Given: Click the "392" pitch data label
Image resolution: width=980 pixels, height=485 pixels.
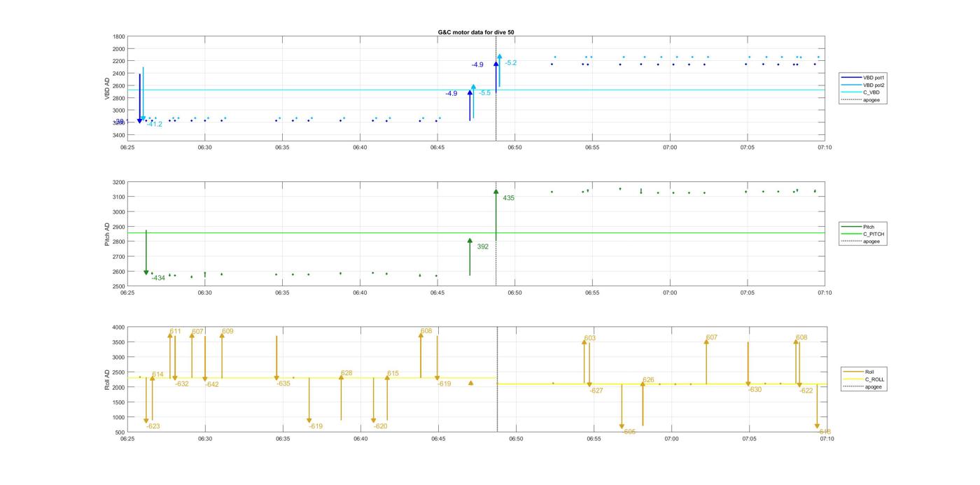Looking at the screenshot, I should click(x=482, y=247).
